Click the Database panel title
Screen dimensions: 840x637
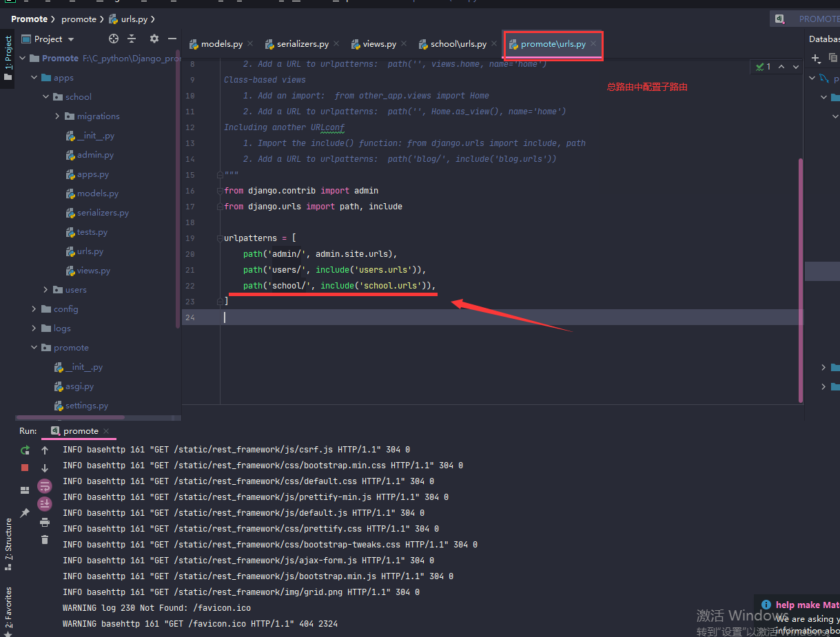click(824, 39)
